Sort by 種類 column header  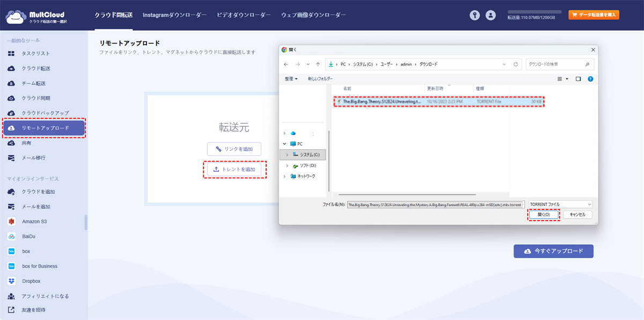click(x=479, y=88)
